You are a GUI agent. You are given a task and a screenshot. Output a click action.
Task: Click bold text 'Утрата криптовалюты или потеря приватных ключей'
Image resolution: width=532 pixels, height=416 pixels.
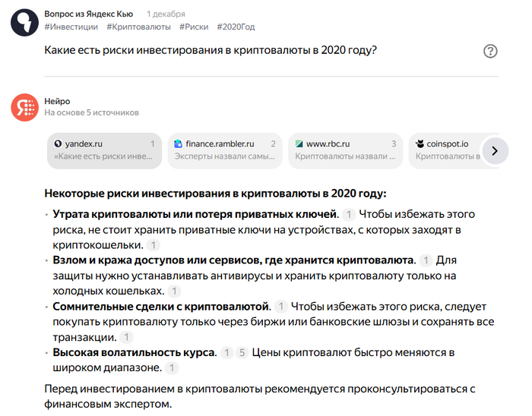[x=195, y=214]
